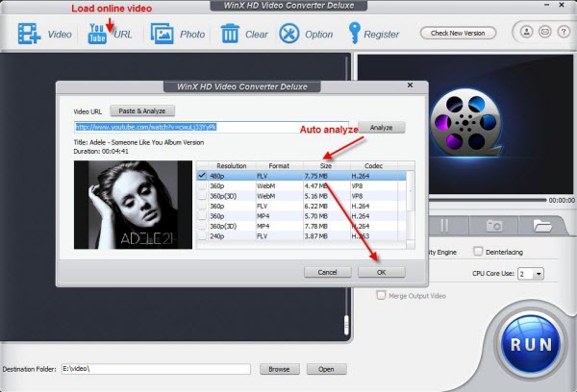Viewport: 577px width, 392px height.
Task: Select the H.263 codec cell
Action: (361, 236)
